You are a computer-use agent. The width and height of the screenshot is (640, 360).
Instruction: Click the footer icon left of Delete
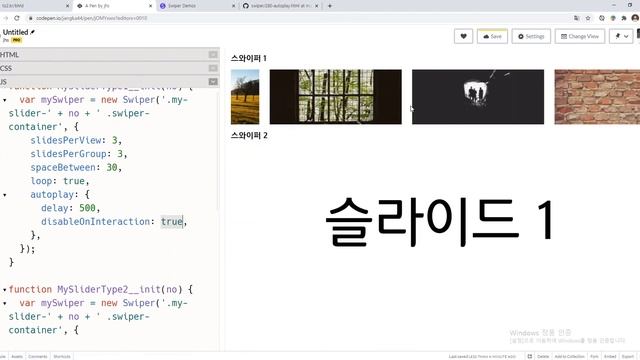(530, 356)
